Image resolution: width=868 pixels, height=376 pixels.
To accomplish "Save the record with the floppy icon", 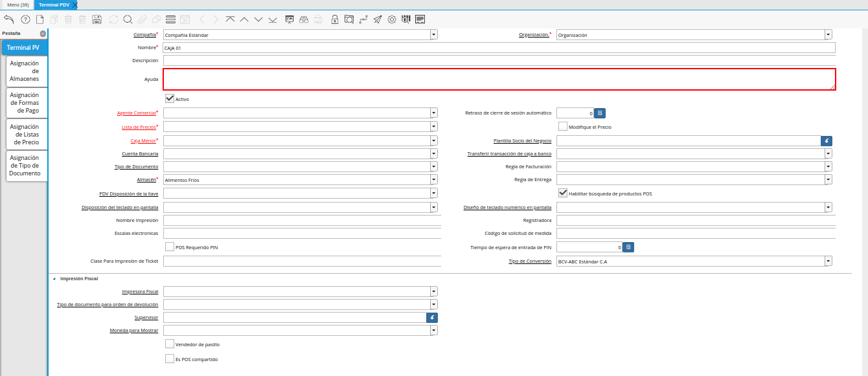I will pos(97,19).
